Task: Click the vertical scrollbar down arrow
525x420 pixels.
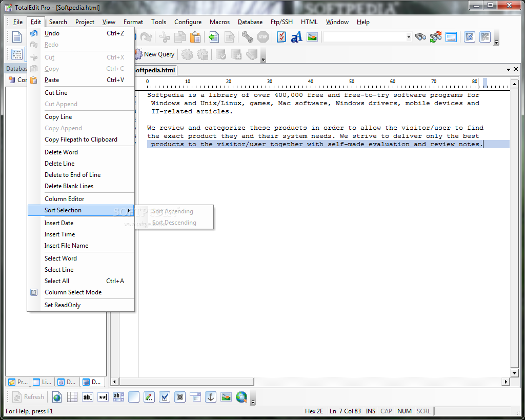Action: pos(514,373)
